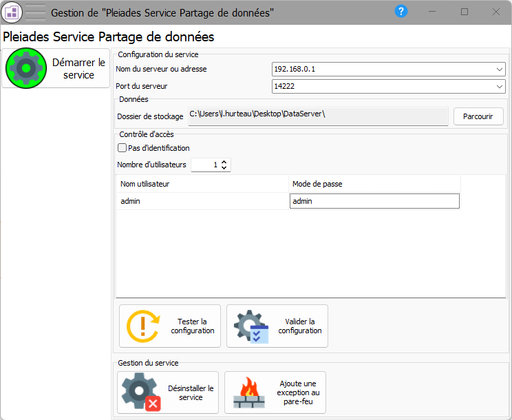
Task: Click the Parcourir button
Action: pos(478,116)
